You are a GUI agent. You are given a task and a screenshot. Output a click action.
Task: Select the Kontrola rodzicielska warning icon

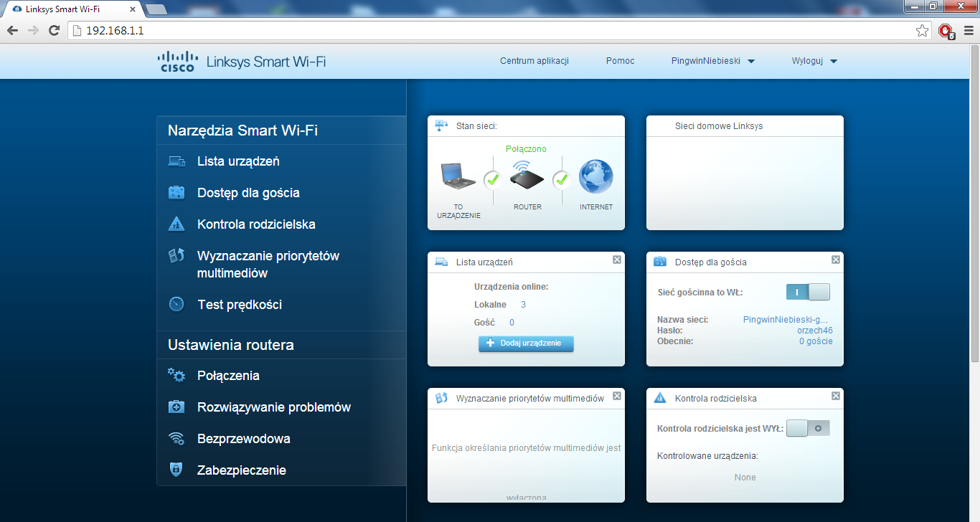tap(176, 224)
